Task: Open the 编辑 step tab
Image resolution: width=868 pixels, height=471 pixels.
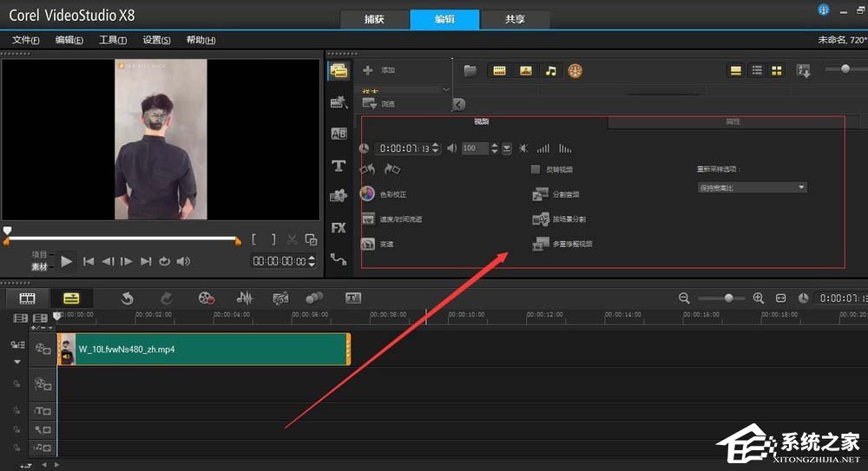Action: (x=444, y=19)
